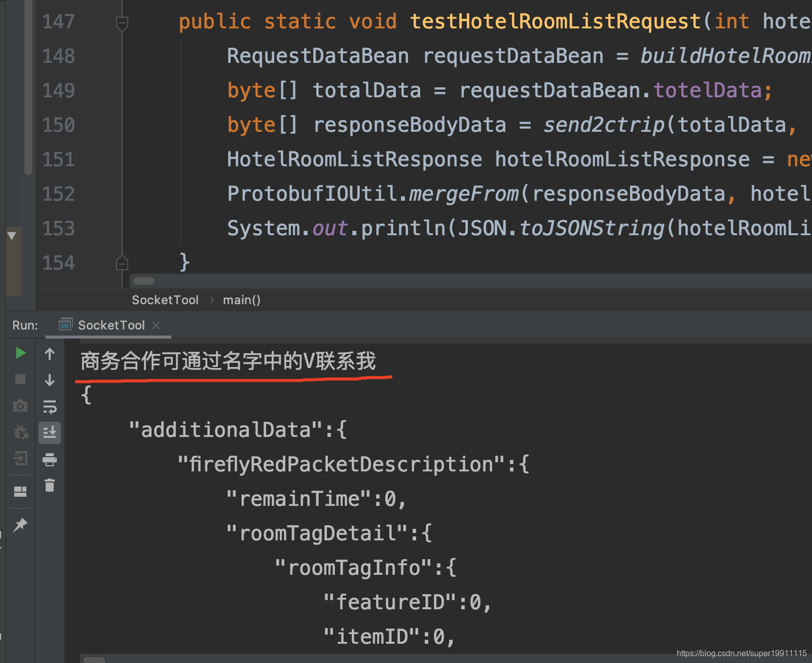Screen dimensions: 812x663
Task: Clear all console output with trash icon
Action: [50, 485]
